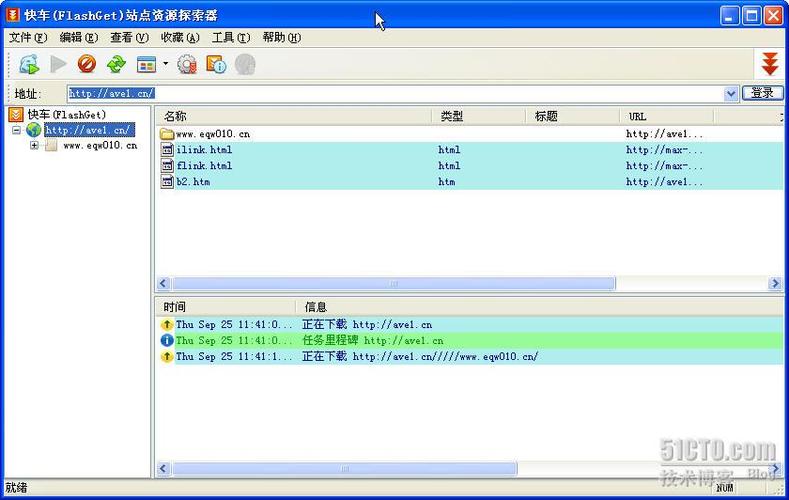Click the htm type cell of b2.htm
The height and width of the screenshot is (500, 789).
pos(446,182)
